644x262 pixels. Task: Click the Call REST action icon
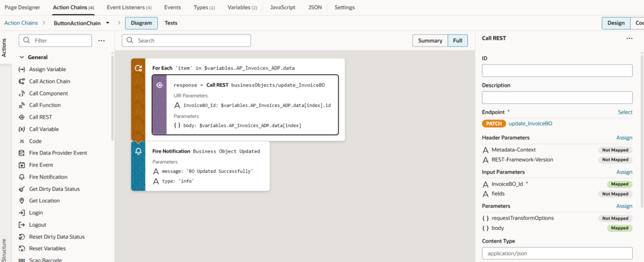[x=22, y=117]
